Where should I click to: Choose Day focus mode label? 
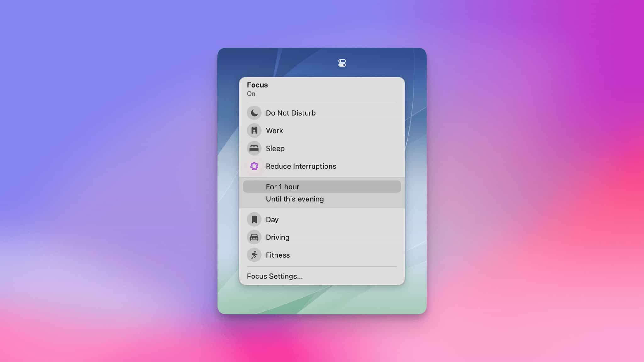(272, 220)
